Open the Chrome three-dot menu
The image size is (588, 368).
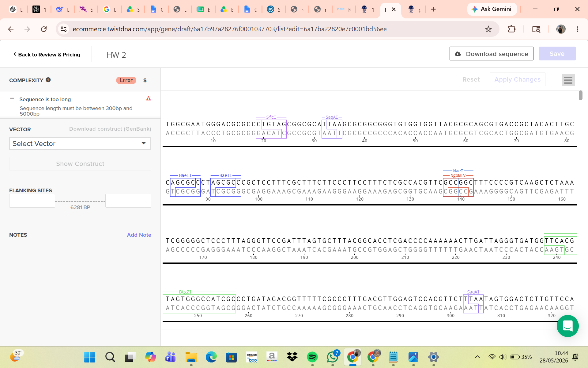tap(578, 29)
